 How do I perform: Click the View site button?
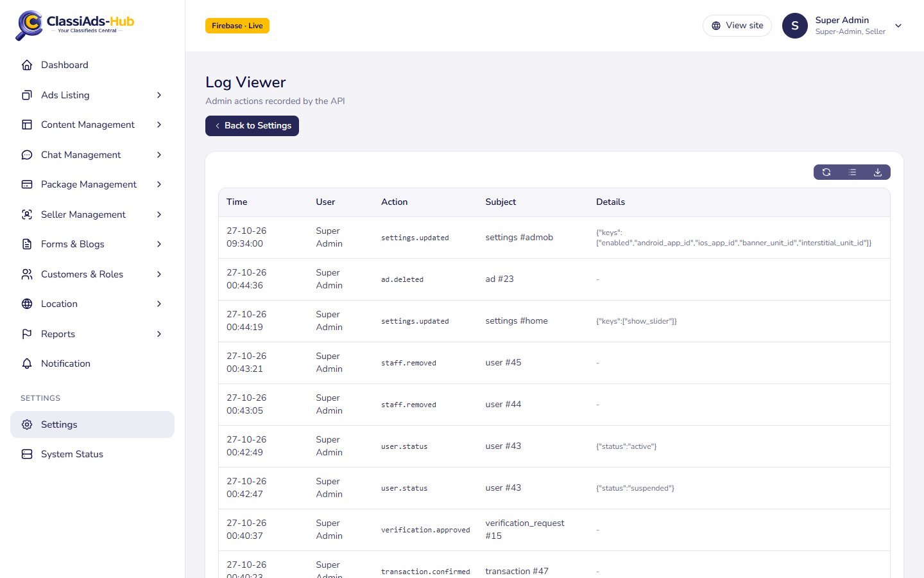click(737, 26)
